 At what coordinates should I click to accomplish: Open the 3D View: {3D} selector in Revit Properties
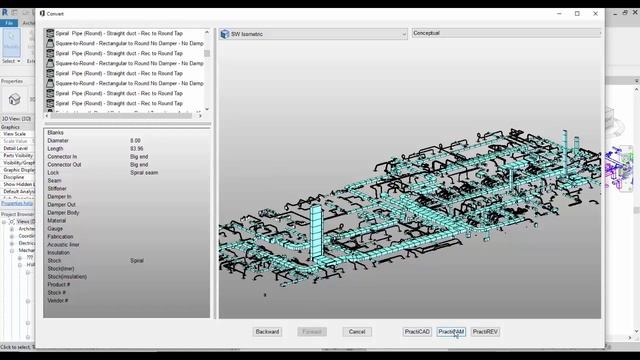pyautogui.click(x=17, y=119)
